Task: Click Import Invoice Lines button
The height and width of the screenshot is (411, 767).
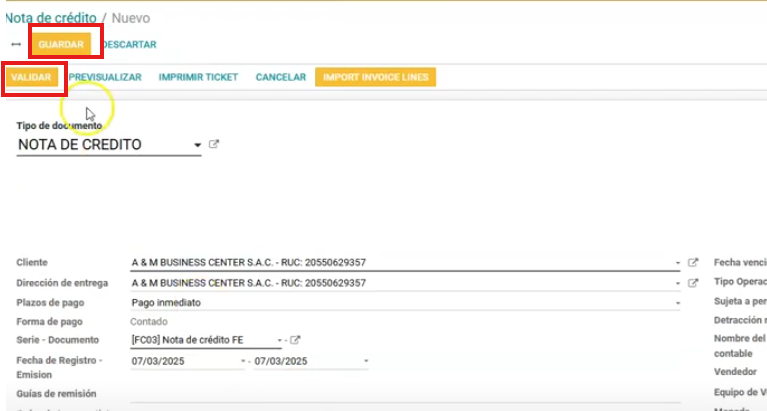Action: (375, 77)
